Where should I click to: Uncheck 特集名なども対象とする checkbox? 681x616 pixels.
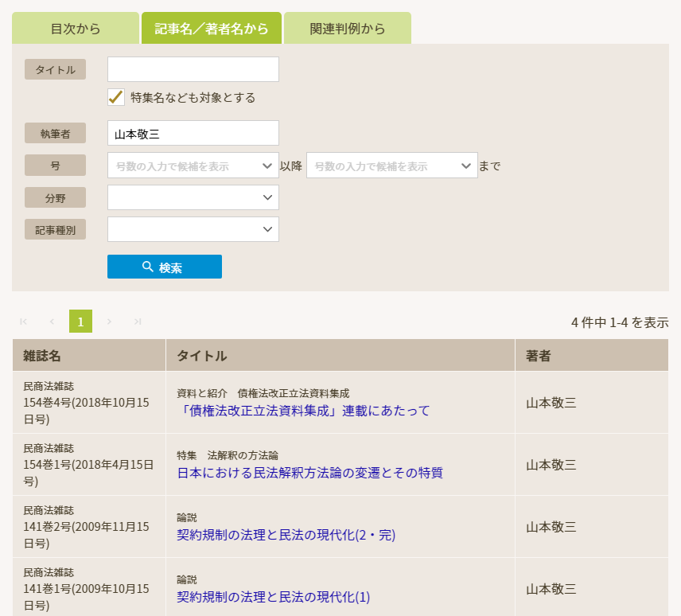pyautogui.click(x=116, y=97)
